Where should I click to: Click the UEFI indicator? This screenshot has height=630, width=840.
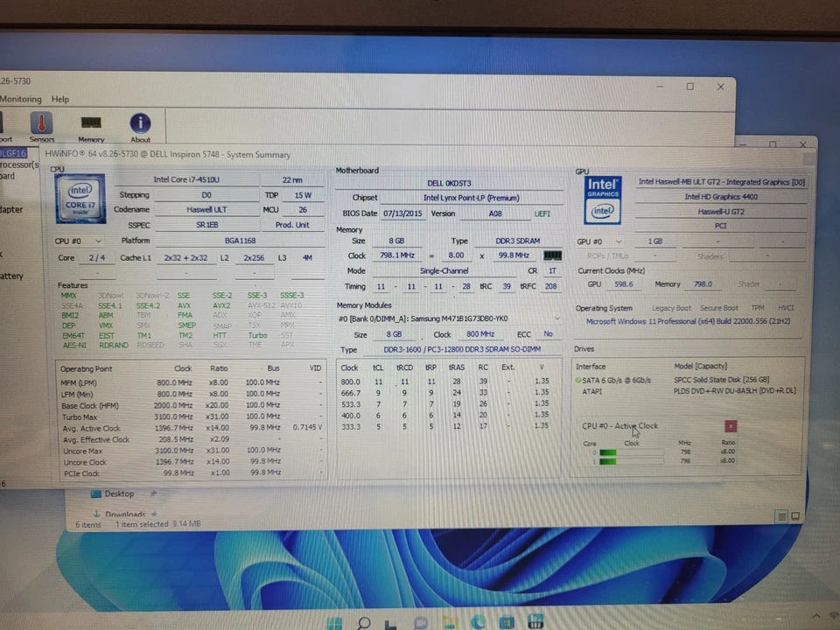tap(542, 213)
